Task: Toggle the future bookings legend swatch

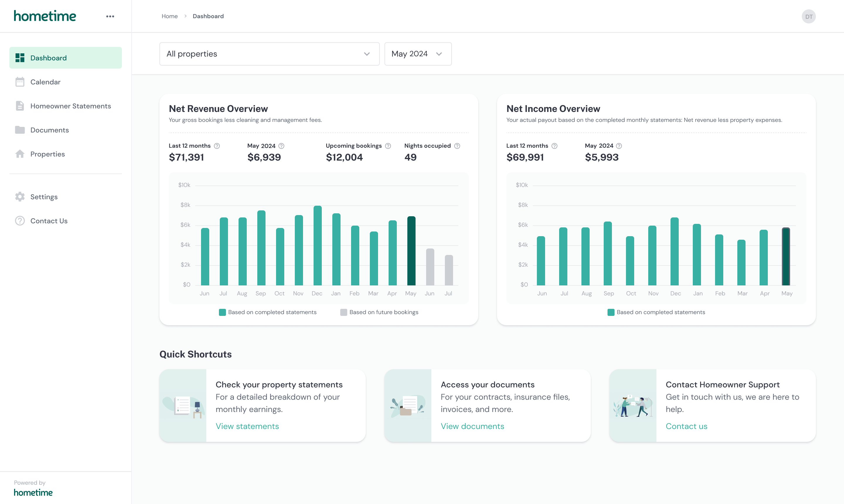Action: 344,312
